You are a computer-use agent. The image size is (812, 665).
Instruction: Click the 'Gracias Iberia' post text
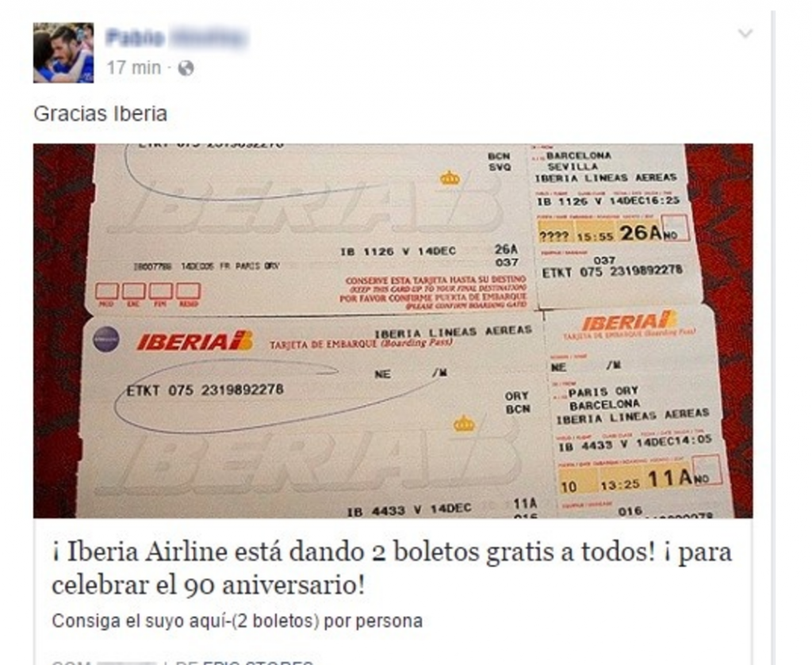[101, 114]
